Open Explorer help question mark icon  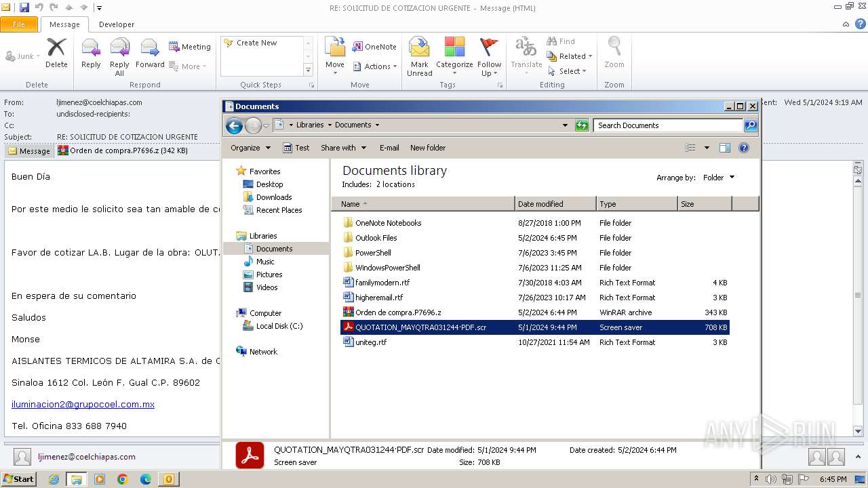pos(744,148)
